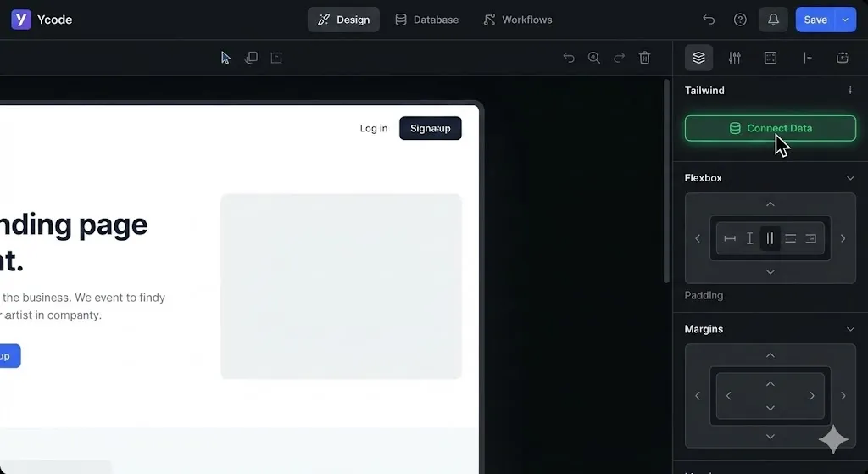Click the Margins outer right chevron
This screenshot has height=474, width=868.
coord(843,396)
